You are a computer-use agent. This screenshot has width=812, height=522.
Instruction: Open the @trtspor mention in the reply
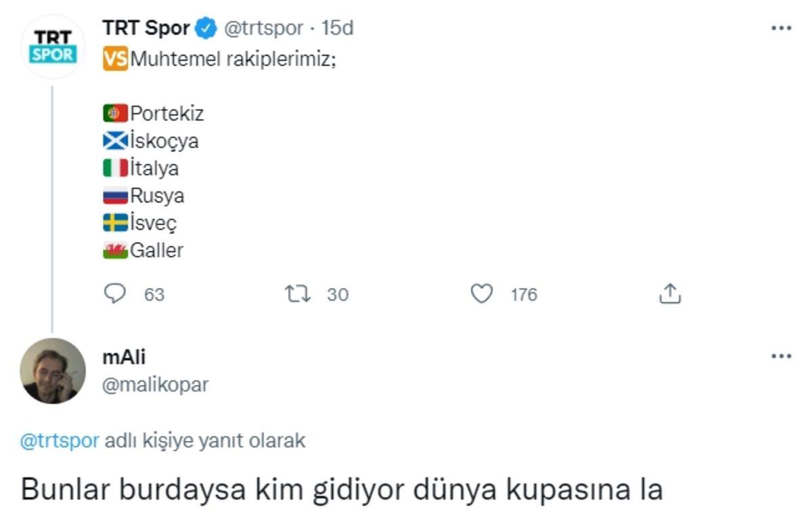point(60,440)
